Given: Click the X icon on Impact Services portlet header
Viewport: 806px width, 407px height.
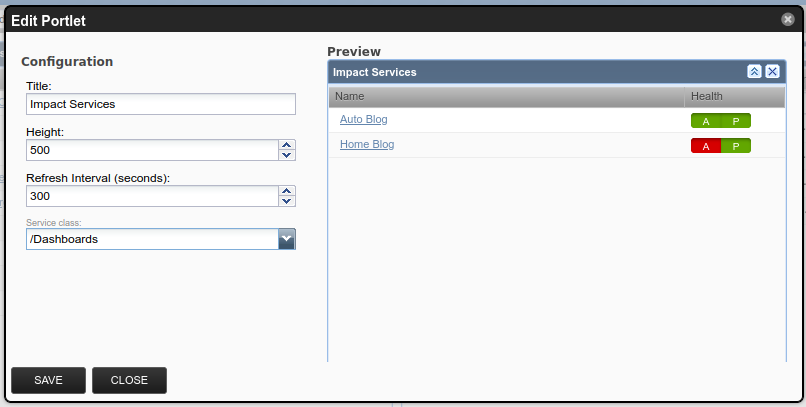Looking at the screenshot, I should (x=772, y=72).
